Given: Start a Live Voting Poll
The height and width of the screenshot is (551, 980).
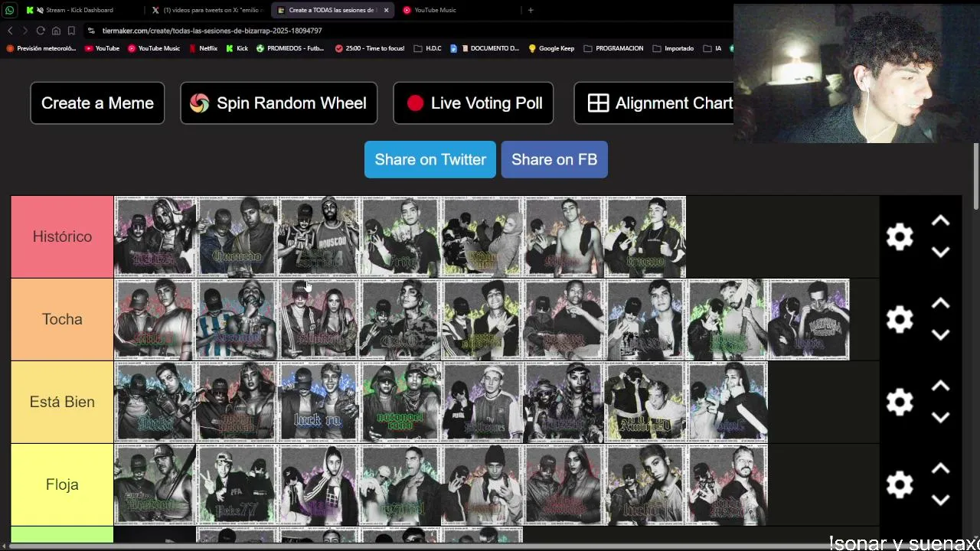Looking at the screenshot, I should [x=473, y=103].
